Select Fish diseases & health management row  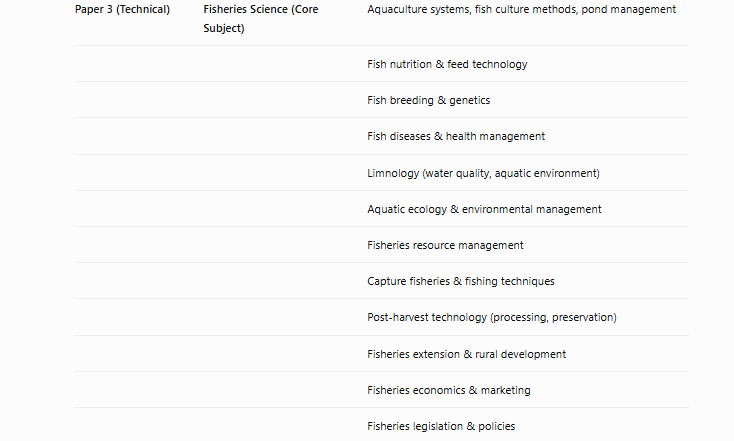point(382,136)
